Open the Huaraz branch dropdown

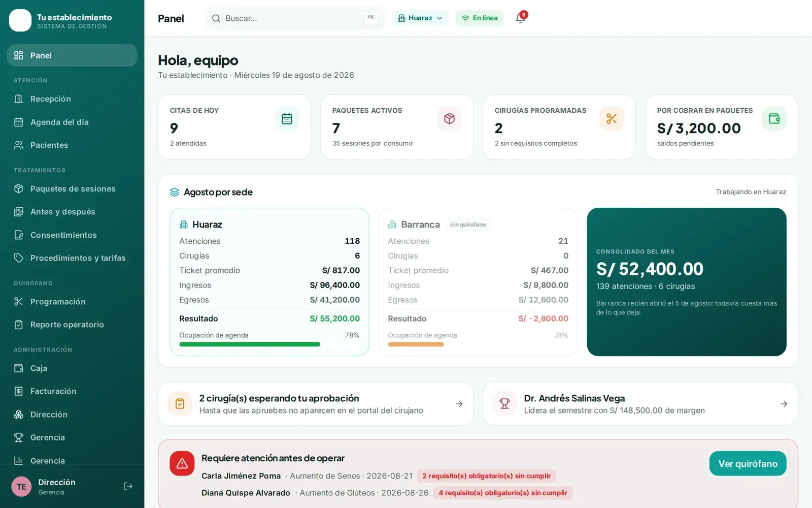point(420,18)
